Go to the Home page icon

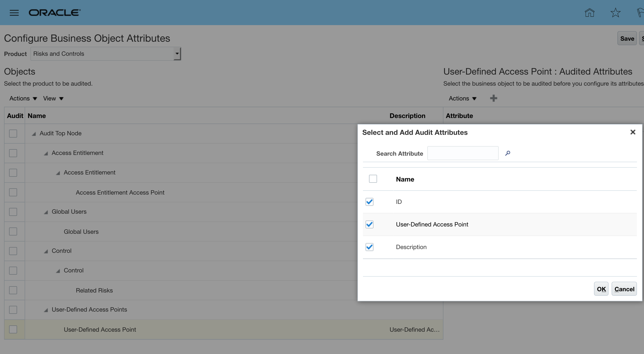click(589, 13)
